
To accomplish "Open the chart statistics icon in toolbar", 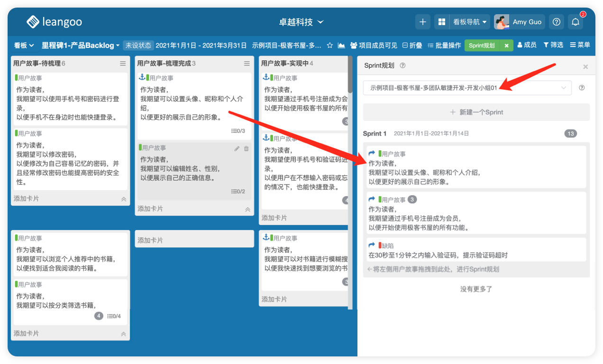I will coord(341,45).
